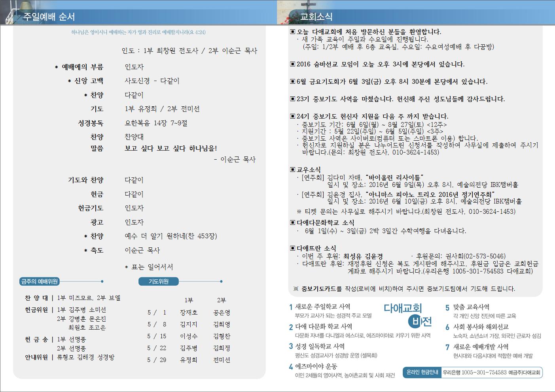Click the 기도위원 label badge
The width and height of the screenshot is (555, 392).
159,281
